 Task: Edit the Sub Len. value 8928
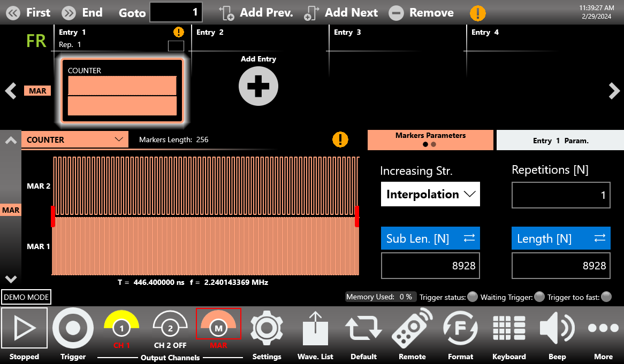pos(430,266)
